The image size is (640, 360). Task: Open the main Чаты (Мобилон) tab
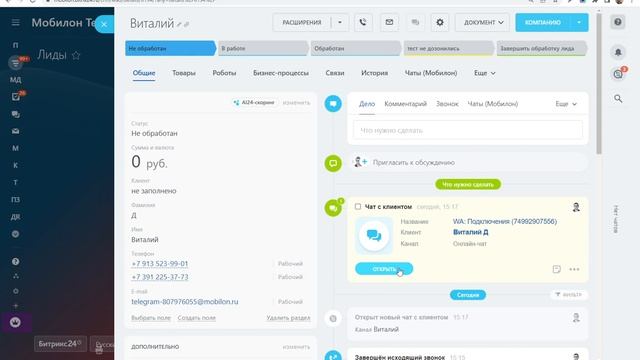tap(431, 73)
